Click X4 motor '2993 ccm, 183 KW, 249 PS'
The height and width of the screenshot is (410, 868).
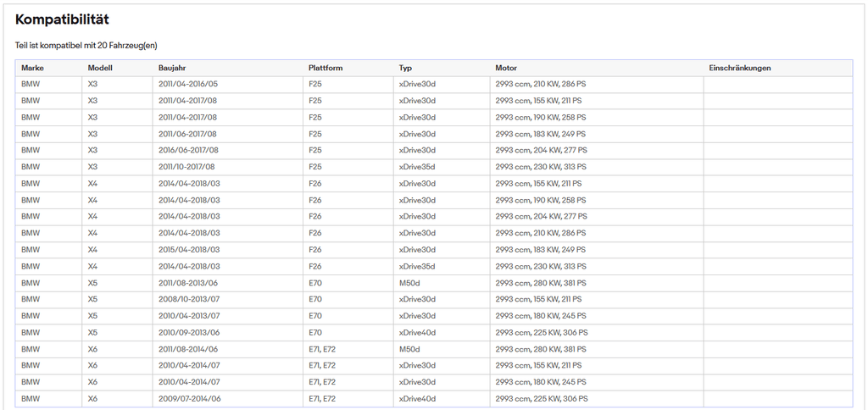540,250
